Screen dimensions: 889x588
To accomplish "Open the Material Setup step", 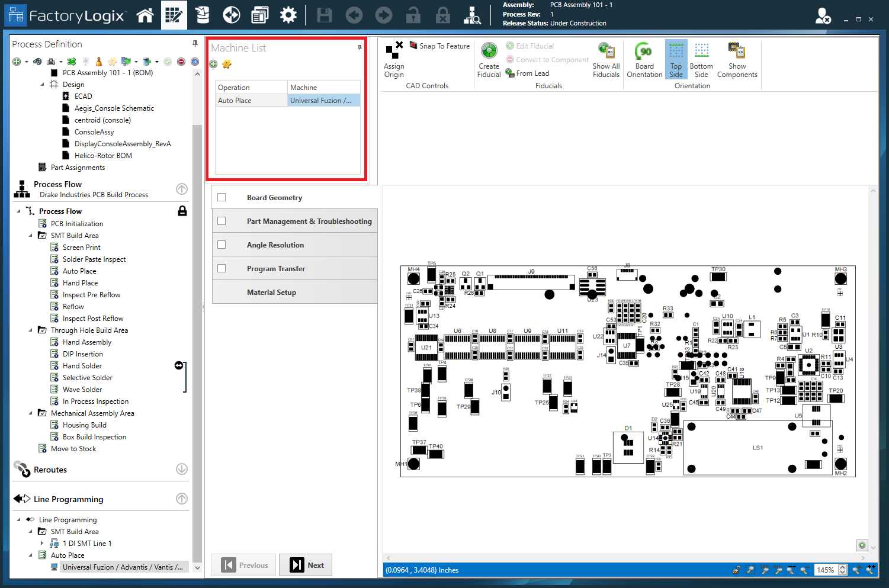I will (271, 293).
